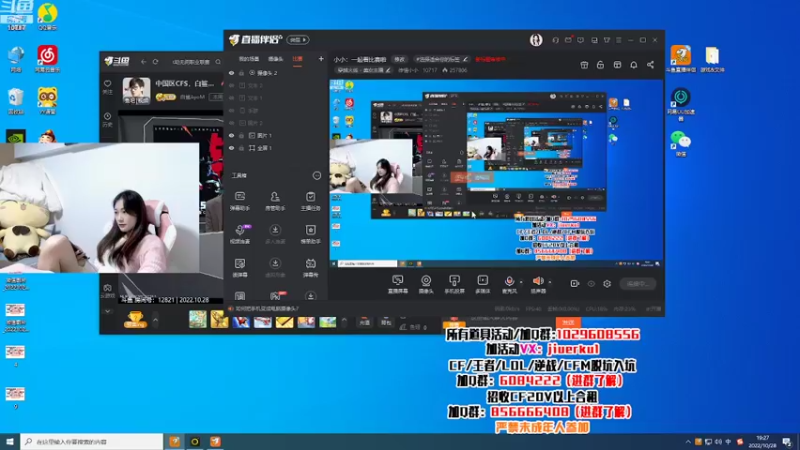Expand speaker options arrow
This screenshot has height=450, width=800.
click(x=549, y=282)
